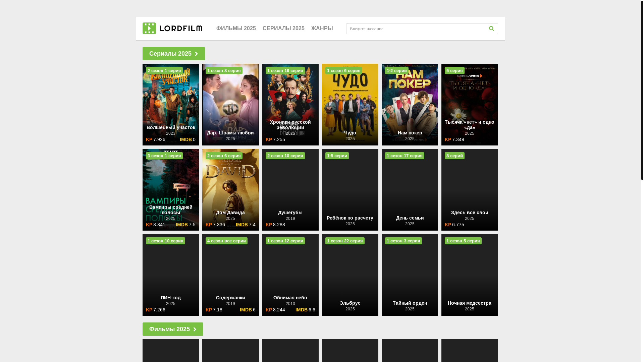644x362 pixels.
Task: Select the Ночная медсестра series card
Action: click(470, 275)
